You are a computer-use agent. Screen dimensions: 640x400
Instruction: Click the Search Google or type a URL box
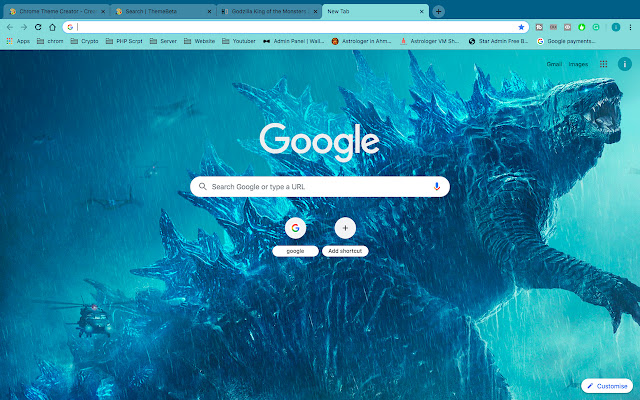pyautogui.click(x=320, y=187)
